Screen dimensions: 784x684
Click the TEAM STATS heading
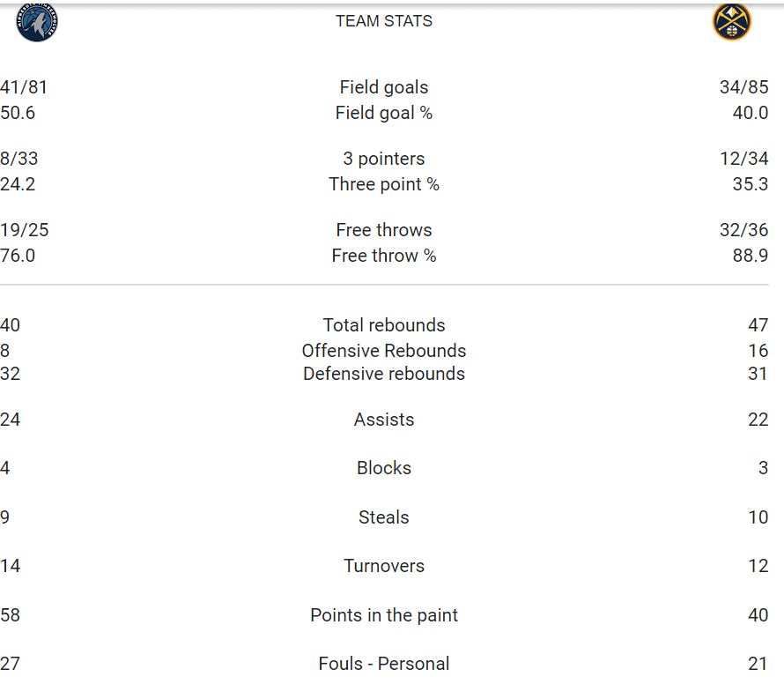384,21
